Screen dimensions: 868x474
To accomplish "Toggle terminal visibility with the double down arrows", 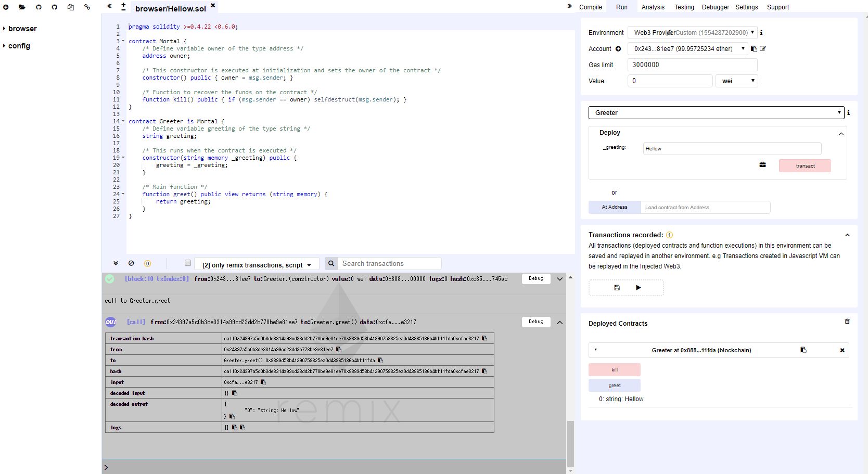I will click(116, 263).
